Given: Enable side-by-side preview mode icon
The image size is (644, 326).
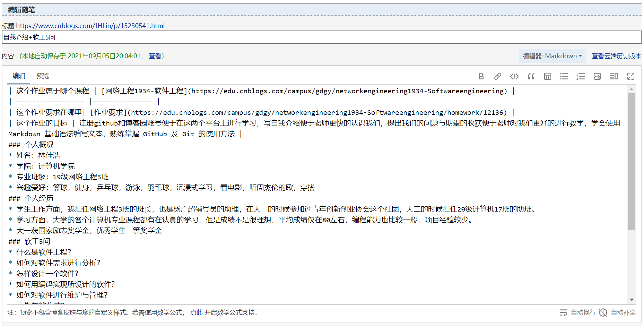Looking at the screenshot, I should click(x=614, y=76).
